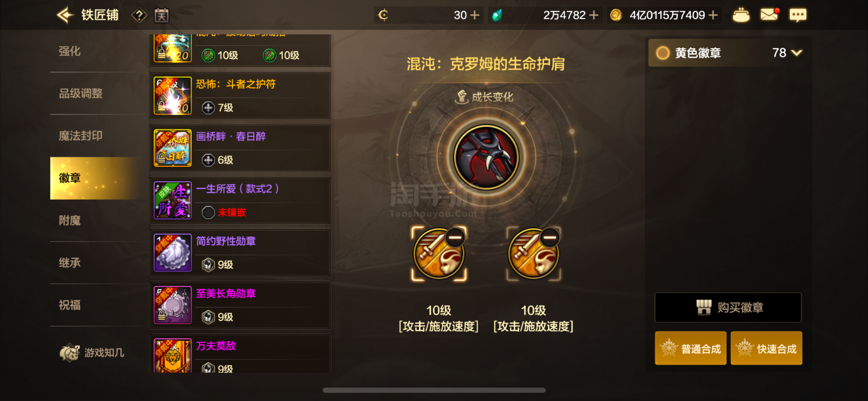The width and height of the screenshot is (868, 401).
Task: Tap the chevron next to 78
Action: click(x=797, y=53)
